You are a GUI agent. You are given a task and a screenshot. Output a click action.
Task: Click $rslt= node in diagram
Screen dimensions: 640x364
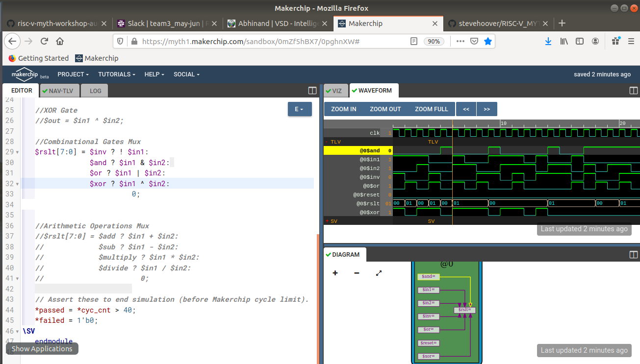point(464,310)
